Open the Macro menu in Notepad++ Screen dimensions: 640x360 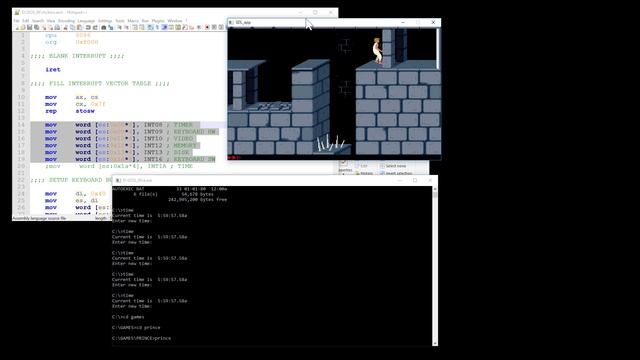pyautogui.click(x=133, y=21)
